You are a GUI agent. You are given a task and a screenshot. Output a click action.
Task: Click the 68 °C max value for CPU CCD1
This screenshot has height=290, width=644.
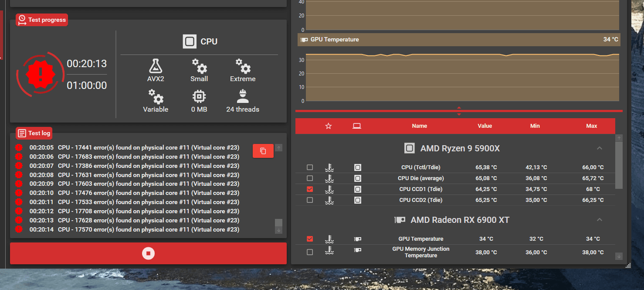[593, 189]
